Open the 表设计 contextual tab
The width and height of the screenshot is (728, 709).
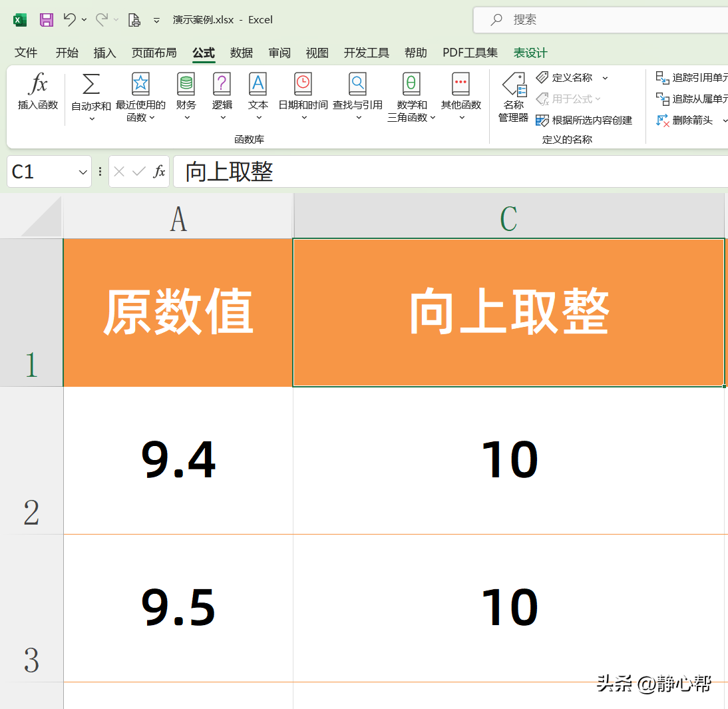530,53
